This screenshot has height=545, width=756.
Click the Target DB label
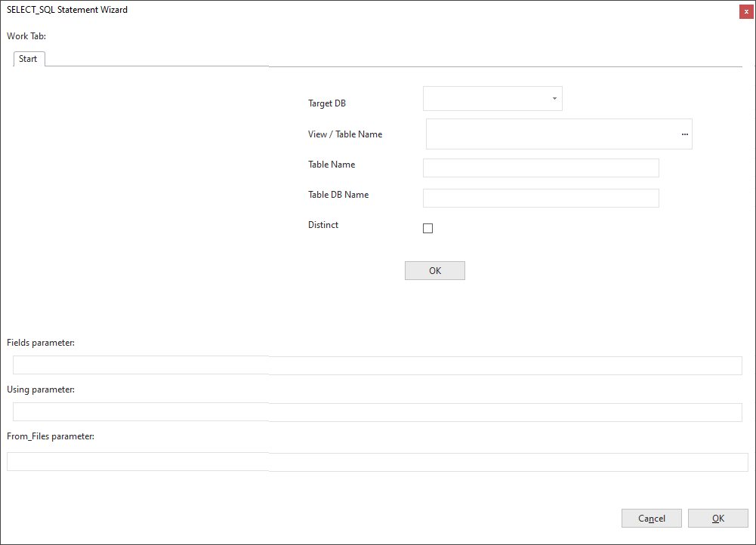(327, 103)
